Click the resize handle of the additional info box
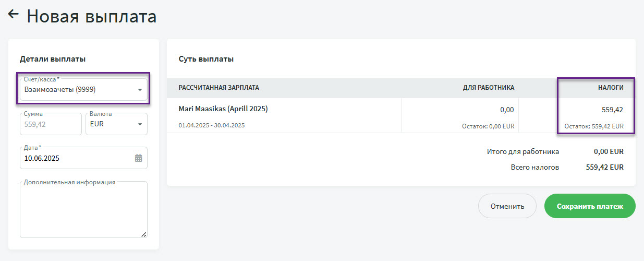 pos(143,234)
